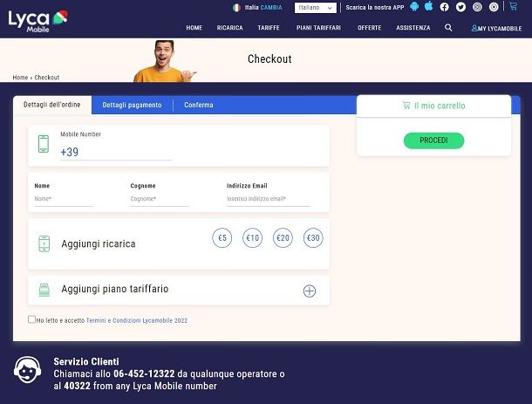Click the phone icon beside Mobile Number
532x404 pixels.
click(x=44, y=144)
